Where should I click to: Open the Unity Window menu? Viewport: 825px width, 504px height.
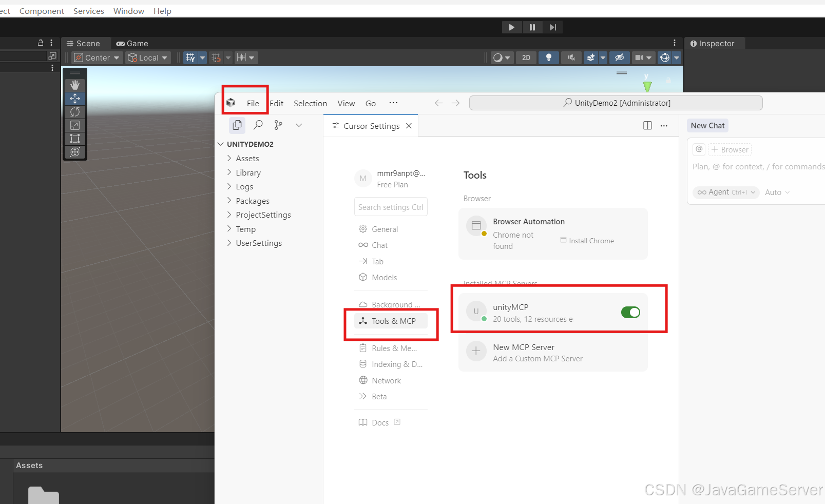tap(129, 11)
